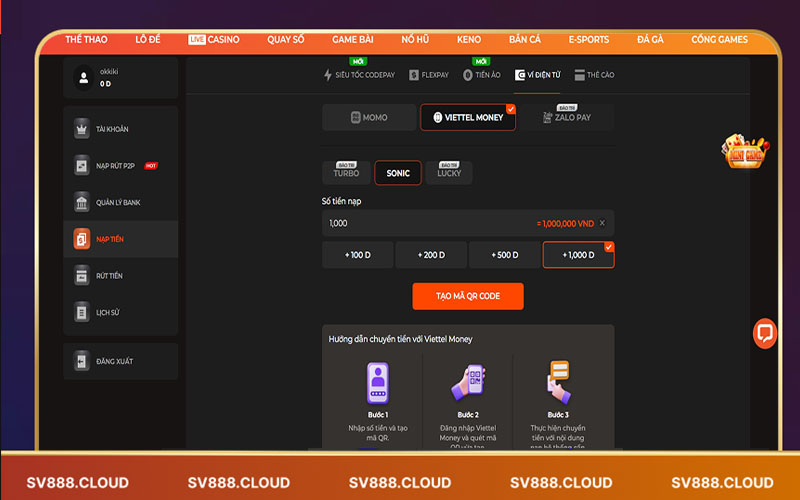
Task: Click the THẺ CÀO card icon
Action: pos(580,75)
